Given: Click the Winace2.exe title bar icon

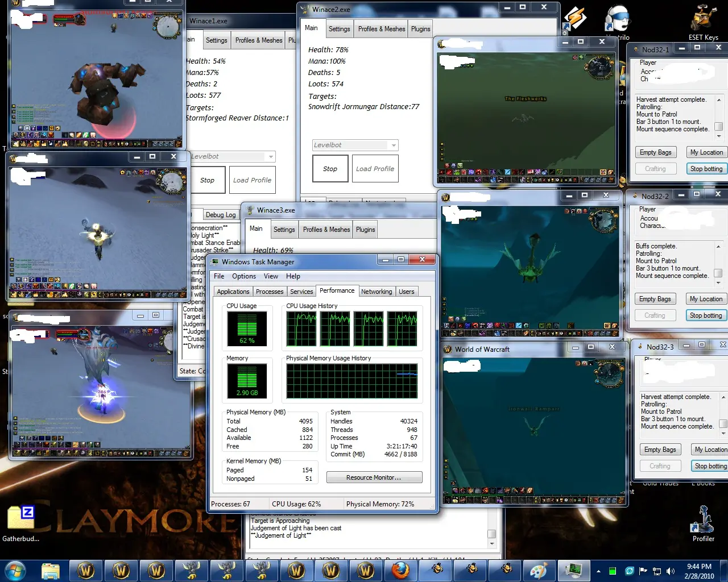Looking at the screenshot, I should [304, 9].
